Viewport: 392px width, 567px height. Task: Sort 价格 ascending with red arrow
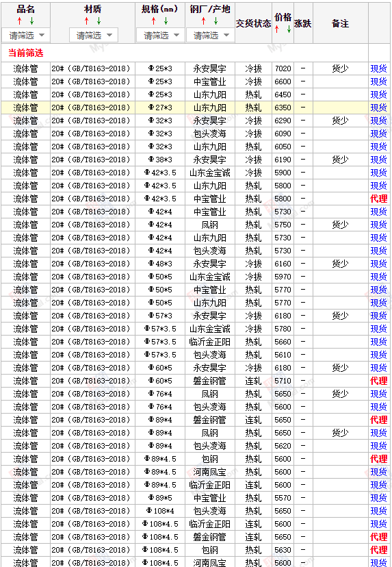click(277, 29)
